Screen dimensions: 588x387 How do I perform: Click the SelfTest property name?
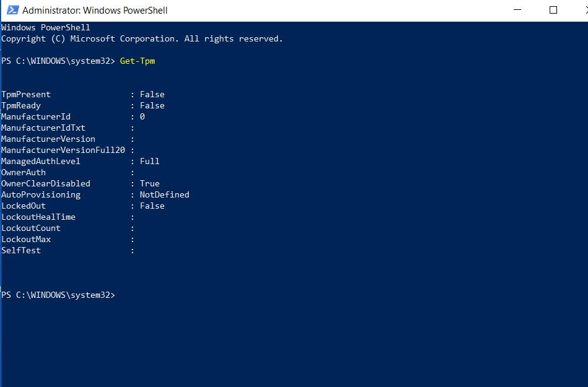click(21, 251)
